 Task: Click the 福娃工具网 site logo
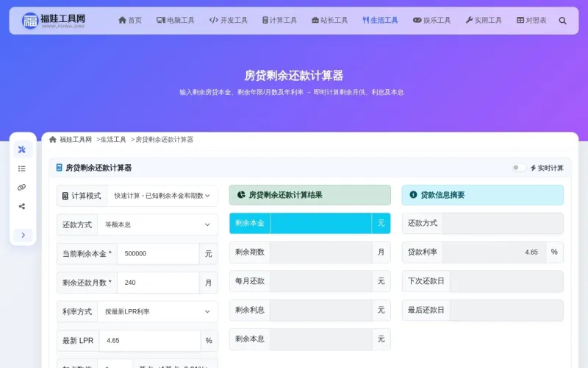(x=53, y=21)
